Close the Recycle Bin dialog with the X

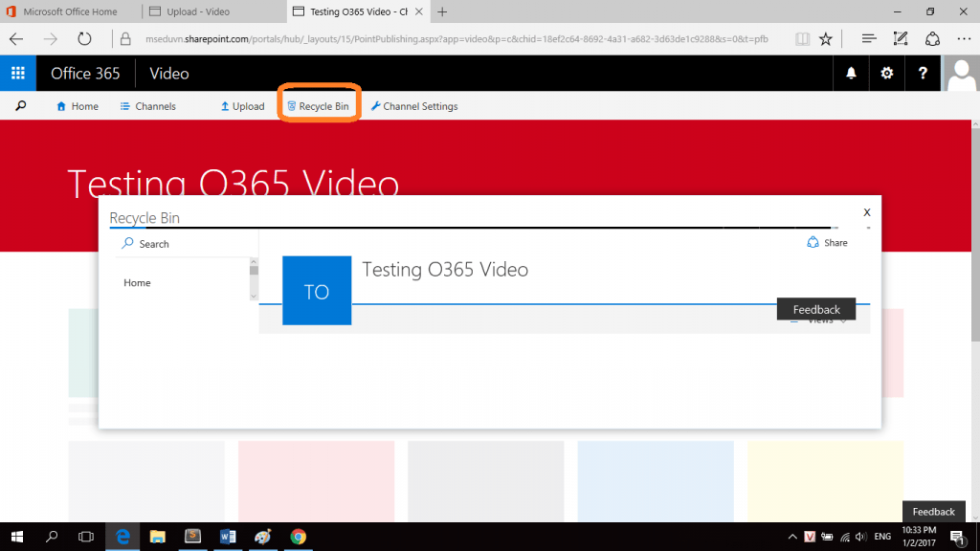(x=867, y=212)
